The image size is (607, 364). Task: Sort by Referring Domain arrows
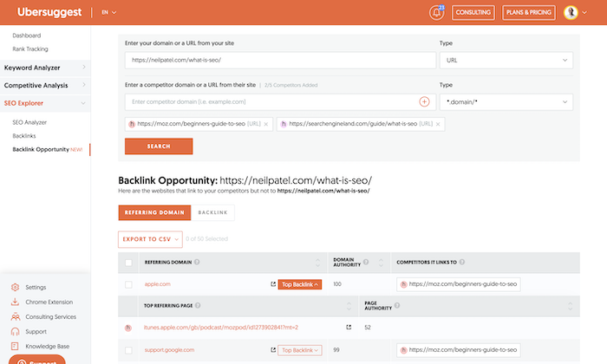(x=317, y=263)
